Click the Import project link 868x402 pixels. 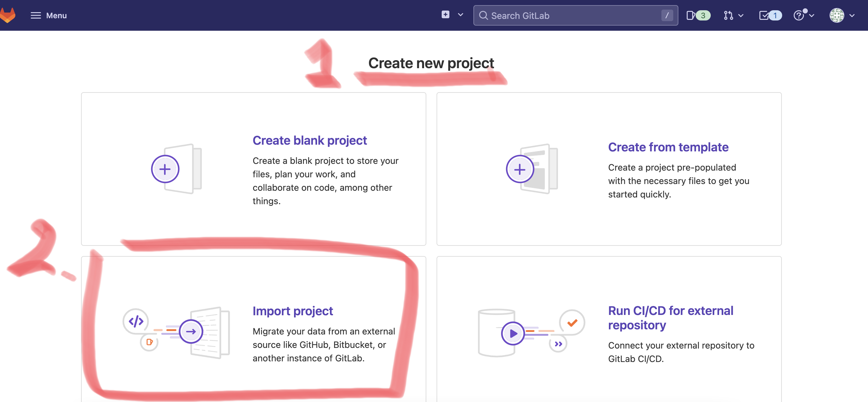tap(293, 310)
